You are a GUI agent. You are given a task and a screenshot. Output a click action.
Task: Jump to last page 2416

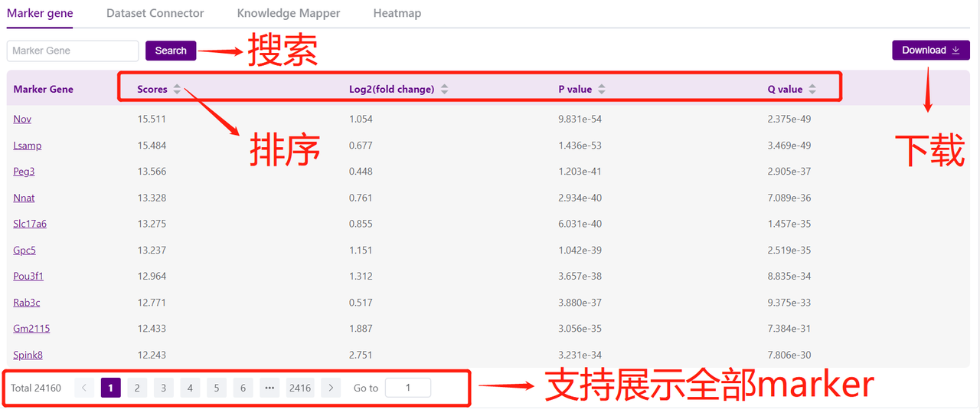click(x=300, y=388)
